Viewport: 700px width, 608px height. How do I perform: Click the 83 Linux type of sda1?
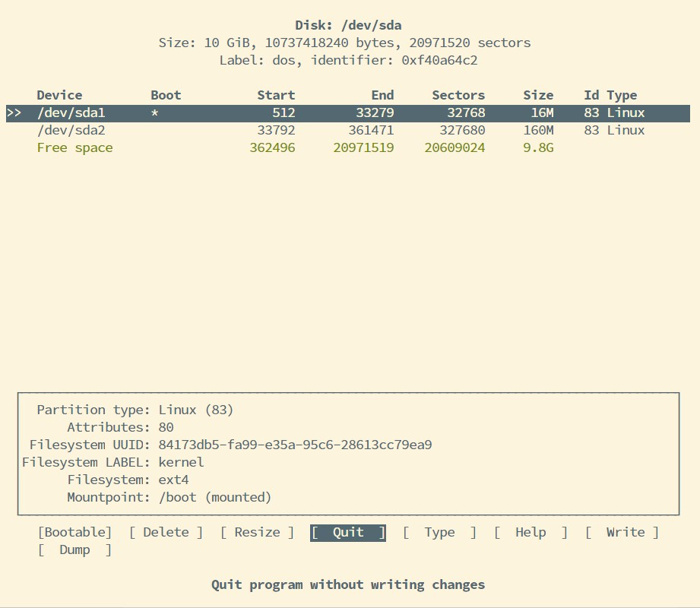pyautogui.click(x=614, y=113)
